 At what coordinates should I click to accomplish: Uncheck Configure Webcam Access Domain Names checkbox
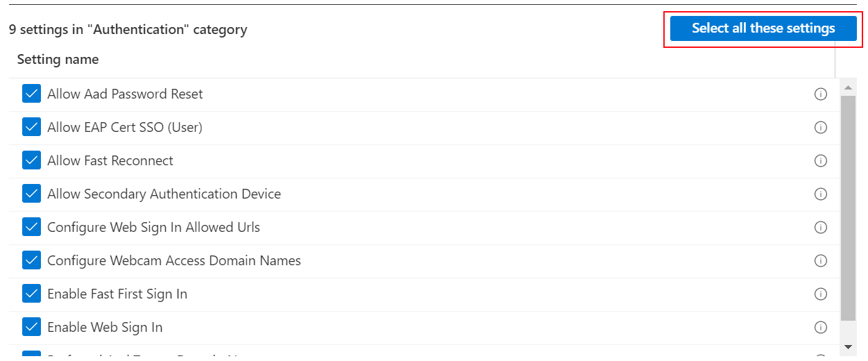pyautogui.click(x=32, y=260)
